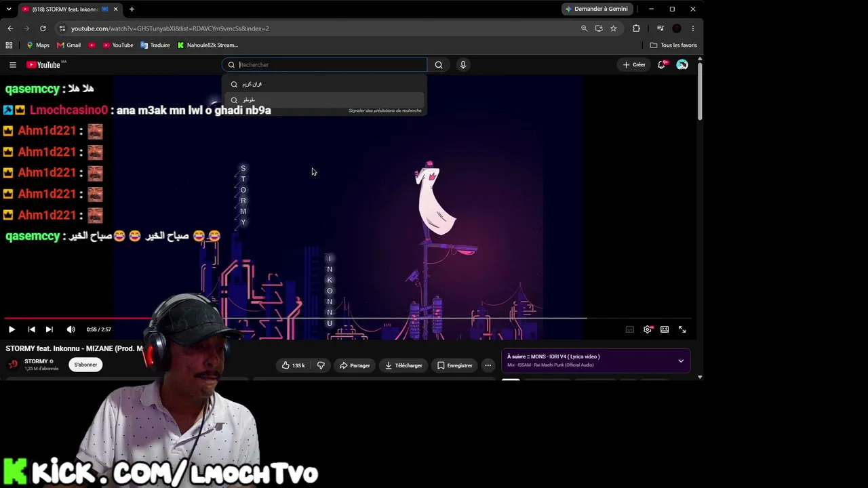Switch to the STORMY feat. Inkonnu tab

tap(64, 9)
